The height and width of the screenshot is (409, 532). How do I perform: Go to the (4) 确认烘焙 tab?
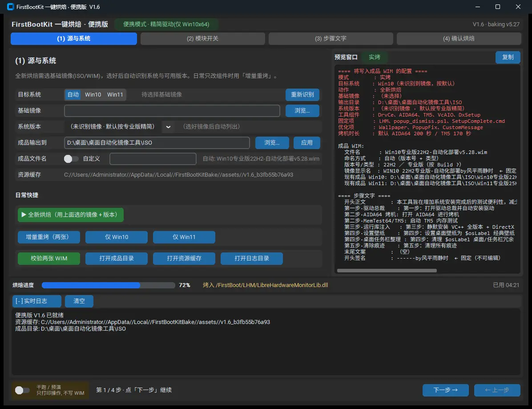click(x=459, y=38)
